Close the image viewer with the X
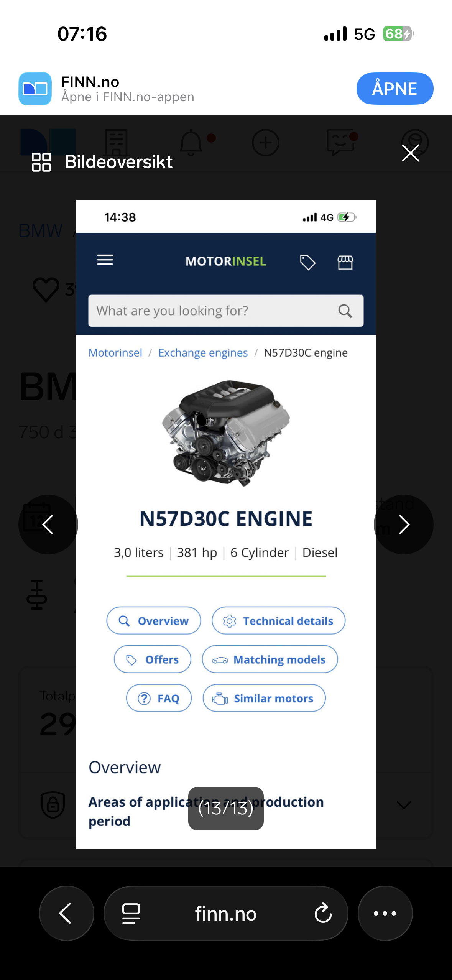The image size is (452, 980). [410, 153]
